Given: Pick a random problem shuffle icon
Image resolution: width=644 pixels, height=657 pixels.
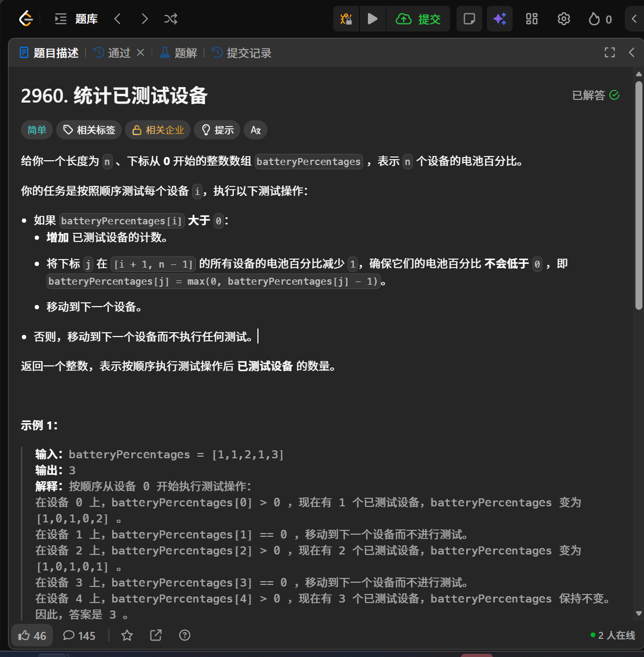Looking at the screenshot, I should click(x=171, y=19).
